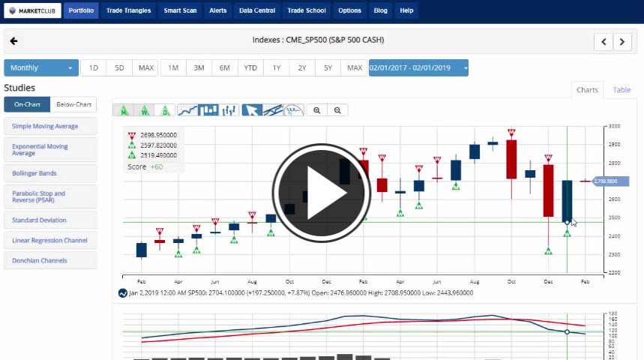644x360 pixels.
Task: Select the 3M range
Action: [x=199, y=67]
